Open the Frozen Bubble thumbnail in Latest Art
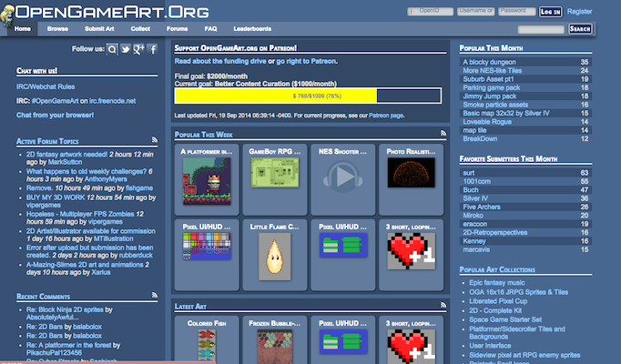Screen dimensions: 621x364 pos(275,347)
